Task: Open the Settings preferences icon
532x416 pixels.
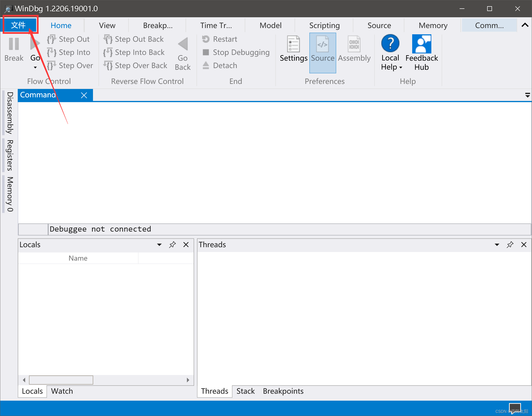Action: click(x=293, y=44)
